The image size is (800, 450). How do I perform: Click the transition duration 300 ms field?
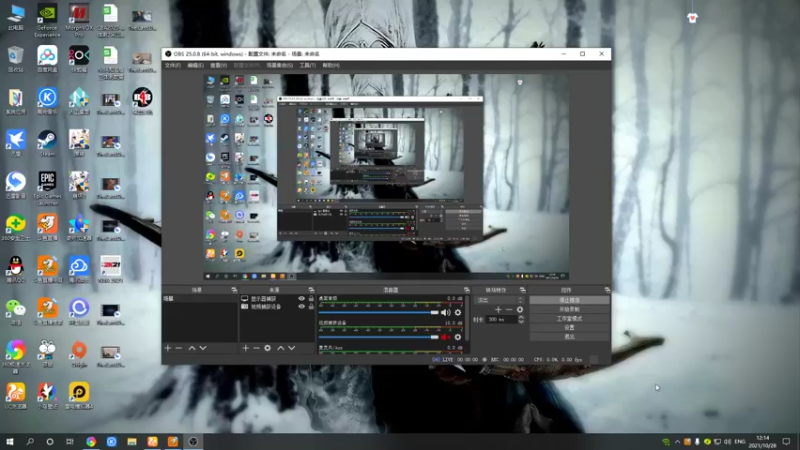[x=502, y=319]
